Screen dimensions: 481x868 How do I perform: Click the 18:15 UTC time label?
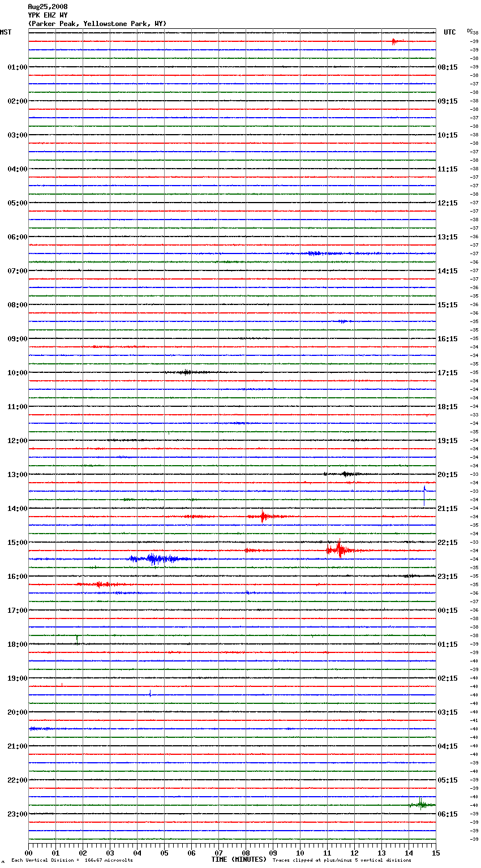[x=448, y=407]
